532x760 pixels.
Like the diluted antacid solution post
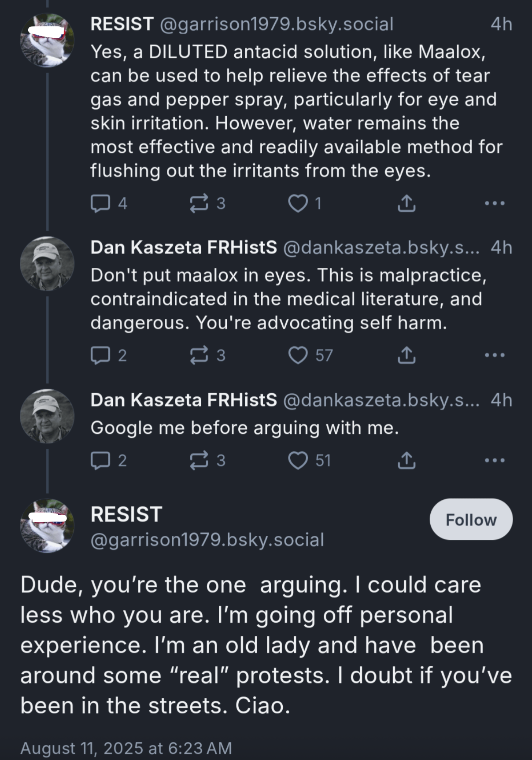click(x=298, y=203)
